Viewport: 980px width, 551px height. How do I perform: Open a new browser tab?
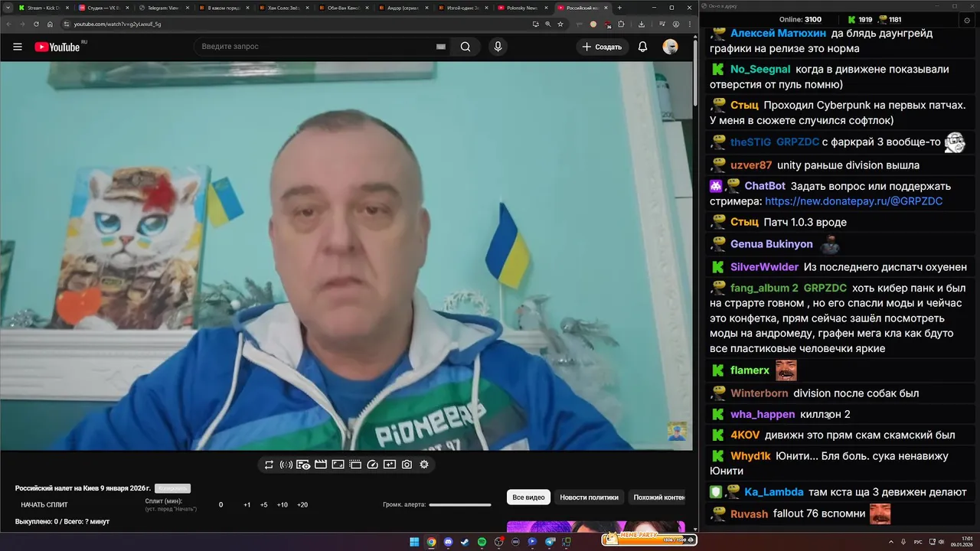tap(619, 8)
